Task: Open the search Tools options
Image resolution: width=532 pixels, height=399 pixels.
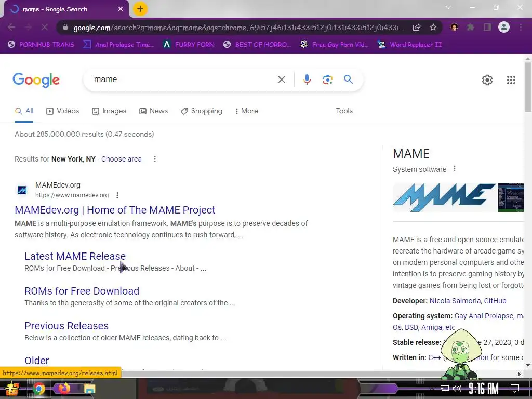Action: tap(344, 111)
